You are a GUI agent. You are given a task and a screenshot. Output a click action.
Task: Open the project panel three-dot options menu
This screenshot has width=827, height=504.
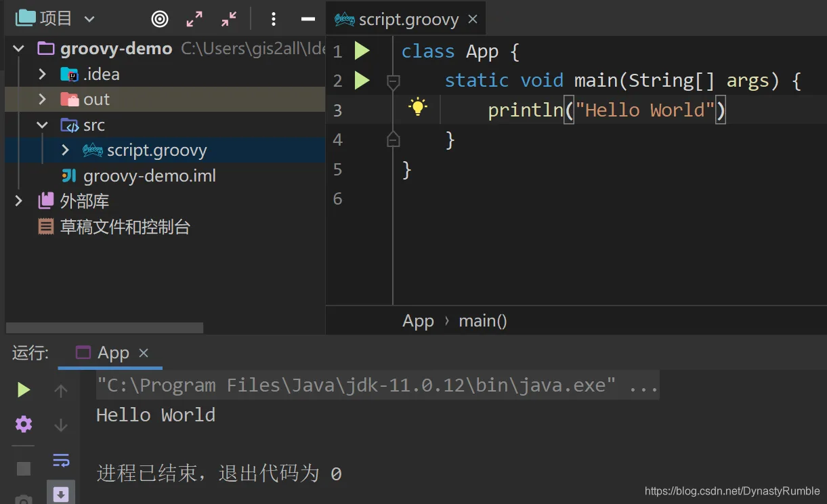274,19
